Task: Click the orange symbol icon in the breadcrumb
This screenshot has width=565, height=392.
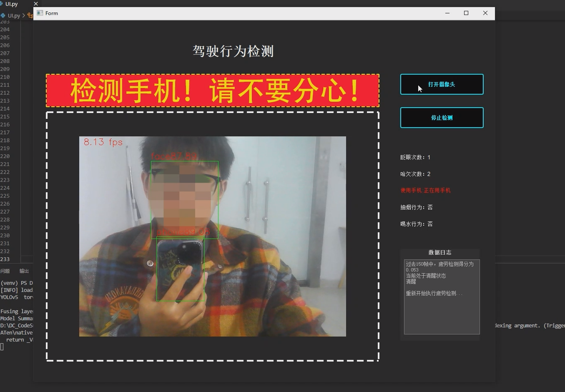Action: point(30,15)
